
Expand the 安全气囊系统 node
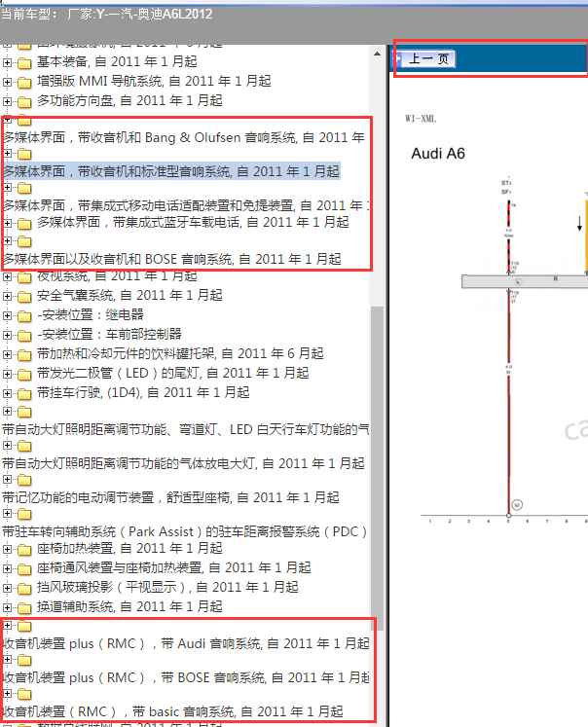point(7,296)
